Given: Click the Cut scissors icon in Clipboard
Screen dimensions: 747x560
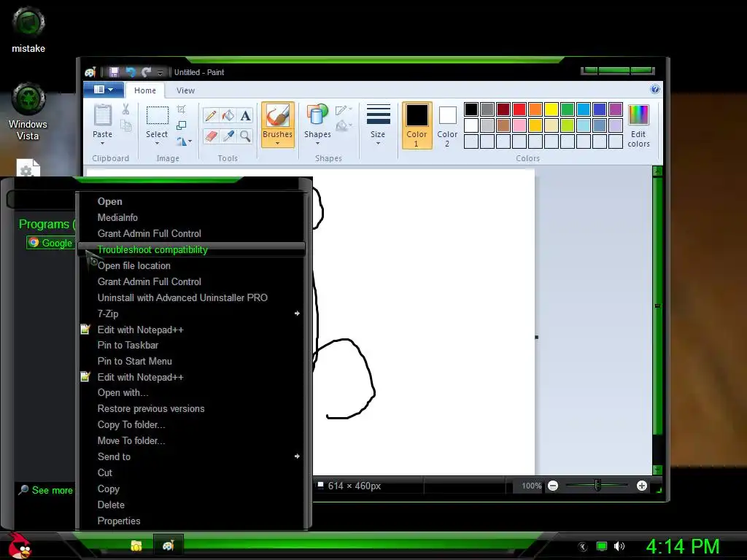Looking at the screenshot, I should (125, 109).
